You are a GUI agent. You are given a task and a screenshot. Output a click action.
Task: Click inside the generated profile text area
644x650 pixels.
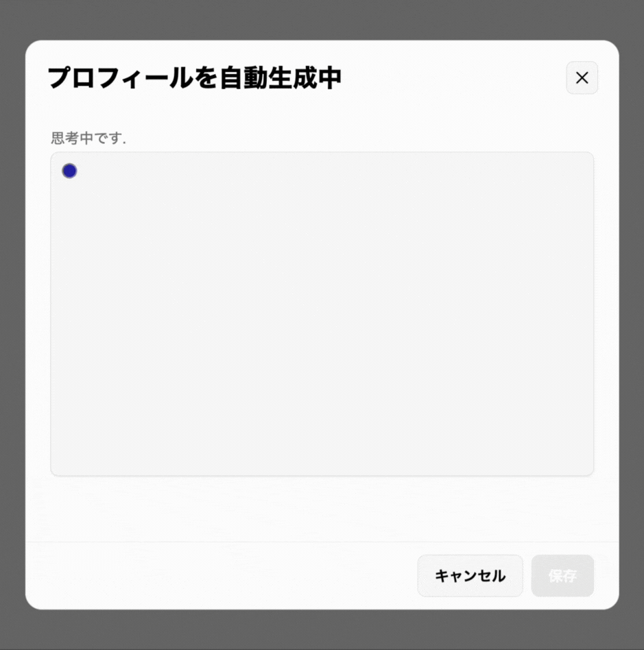tap(322, 314)
